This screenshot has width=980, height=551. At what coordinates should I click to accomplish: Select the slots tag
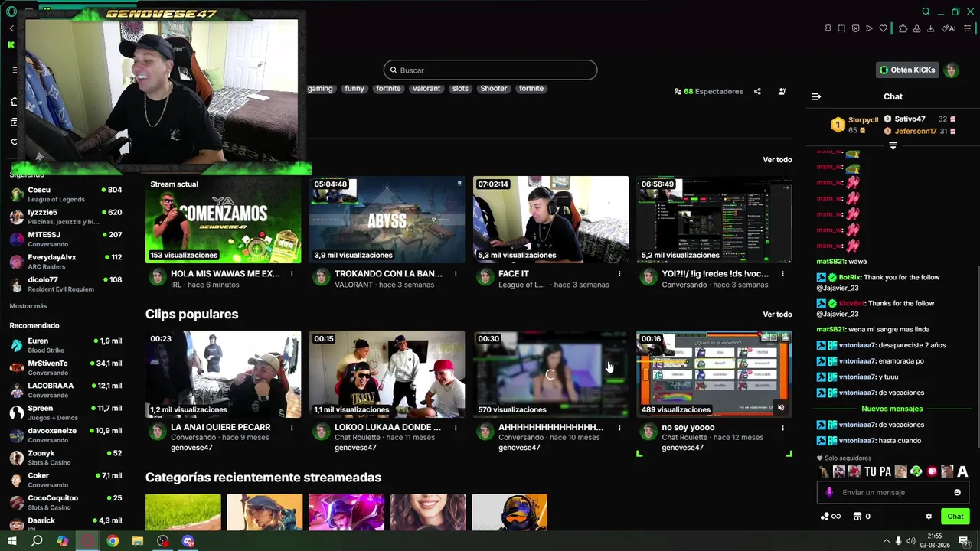[x=460, y=88]
